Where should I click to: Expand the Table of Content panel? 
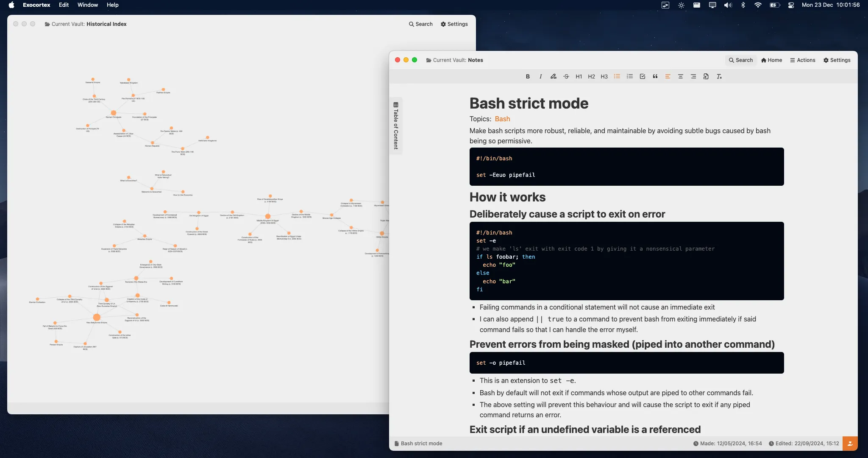point(395,126)
